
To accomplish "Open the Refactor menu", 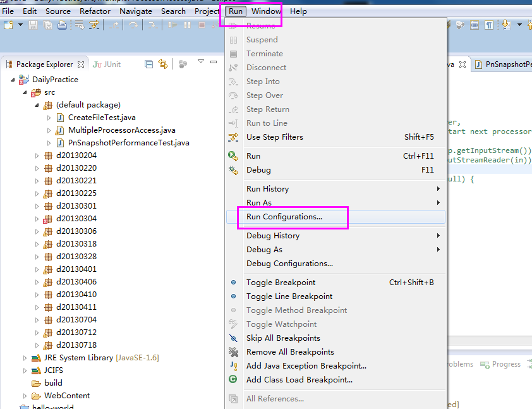I will click(95, 11).
